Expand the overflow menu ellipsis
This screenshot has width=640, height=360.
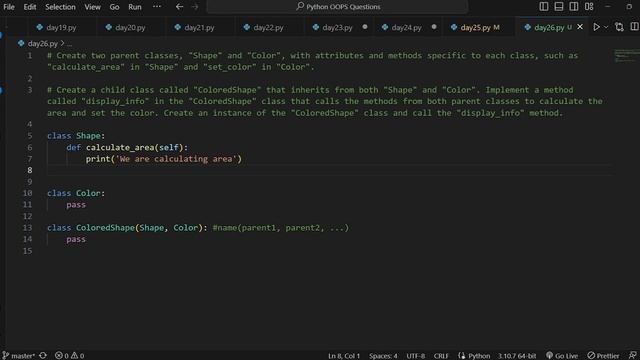pyautogui.click(x=157, y=7)
